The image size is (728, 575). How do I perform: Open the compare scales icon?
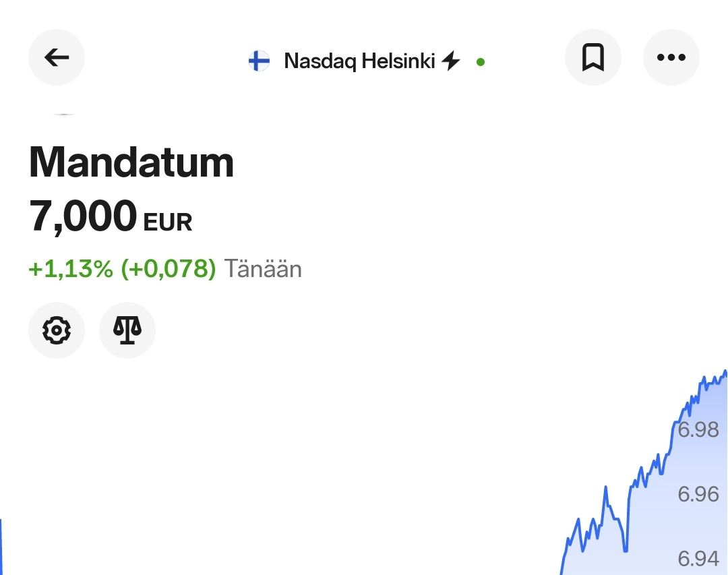pos(127,330)
